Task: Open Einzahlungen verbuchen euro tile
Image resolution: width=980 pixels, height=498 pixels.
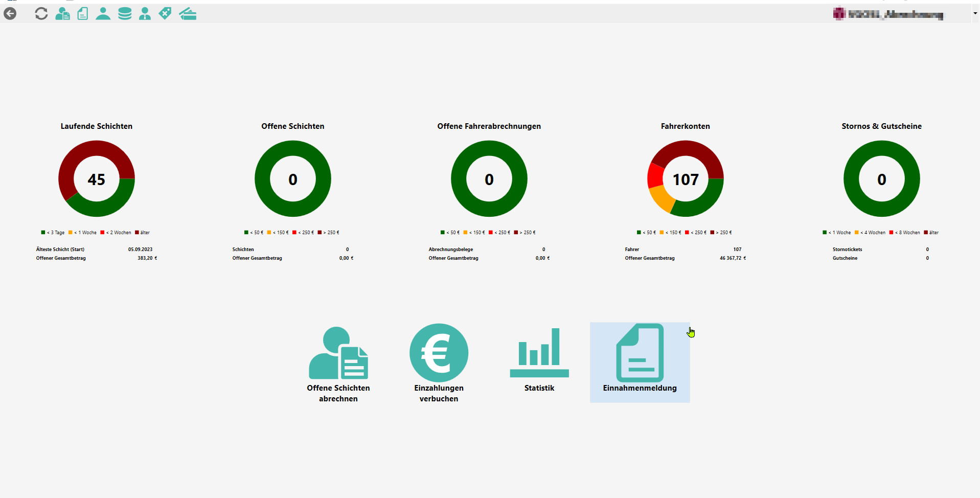Action: tap(439, 363)
